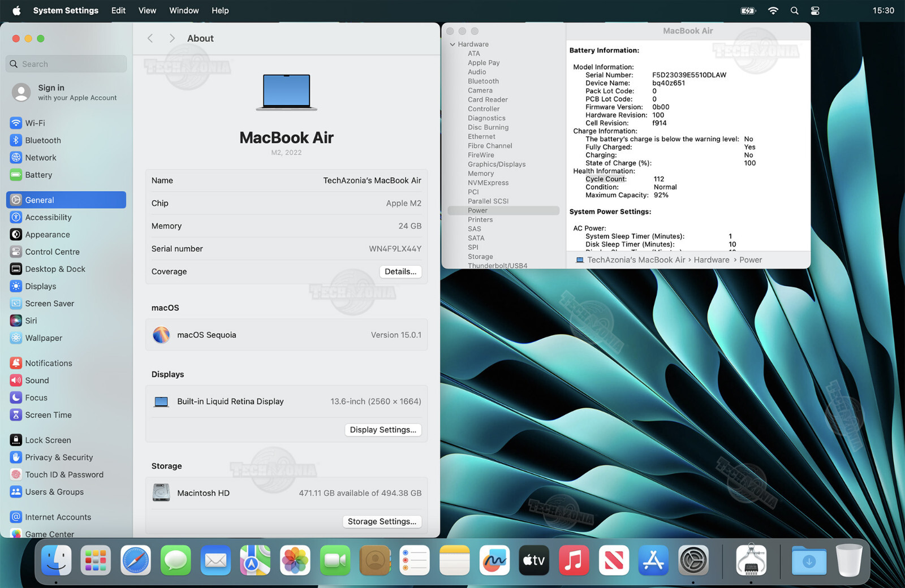The height and width of the screenshot is (588, 905).
Task: Select Storage in System Information sidebar
Action: [x=480, y=257]
